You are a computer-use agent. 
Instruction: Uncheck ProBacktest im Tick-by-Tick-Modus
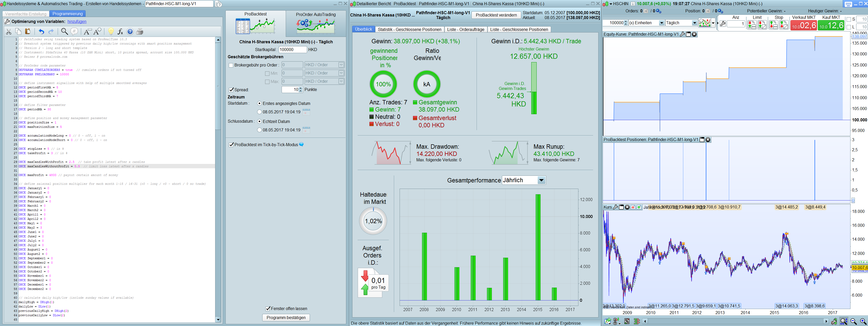click(x=231, y=145)
